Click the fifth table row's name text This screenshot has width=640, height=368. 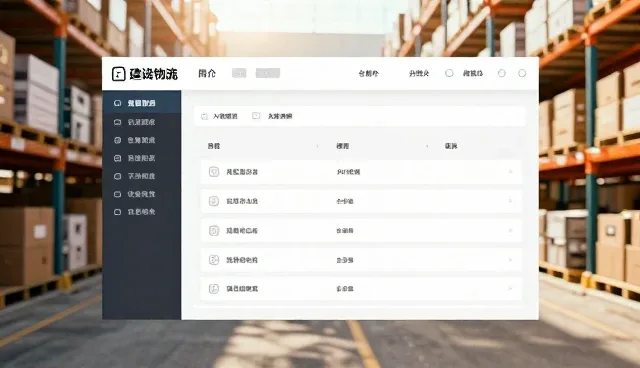coord(242,289)
